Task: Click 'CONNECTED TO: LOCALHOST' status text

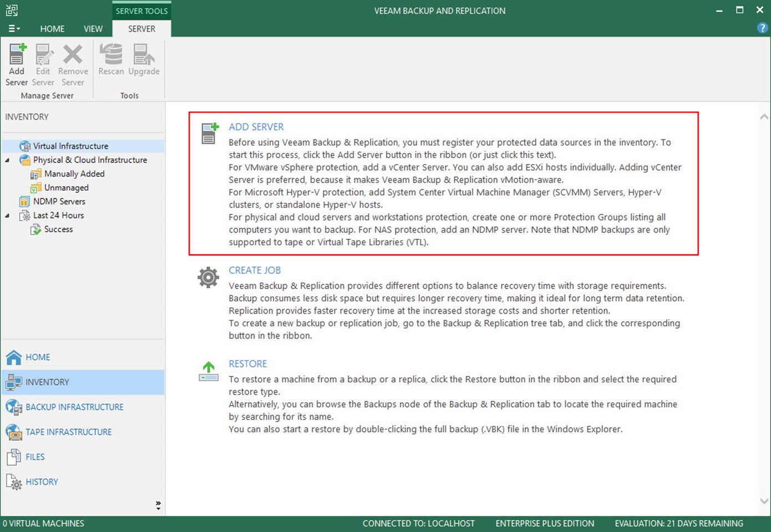Action: click(x=418, y=524)
